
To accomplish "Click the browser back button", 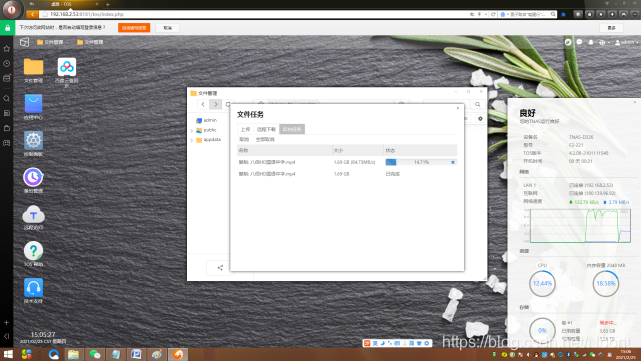I will 32,14.
